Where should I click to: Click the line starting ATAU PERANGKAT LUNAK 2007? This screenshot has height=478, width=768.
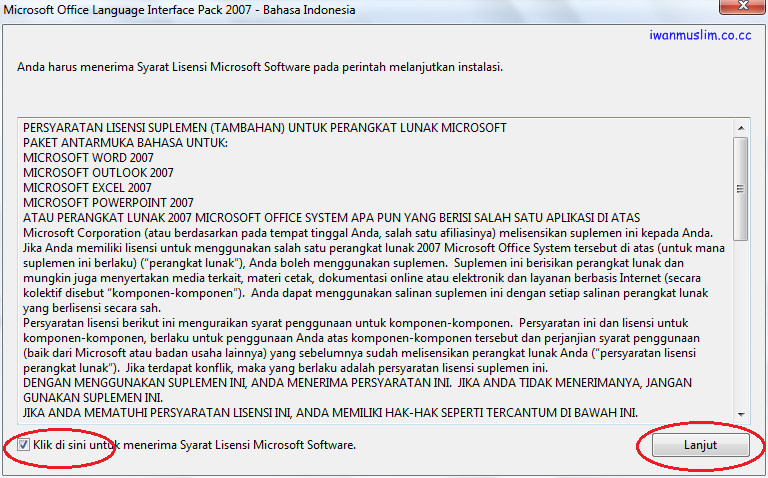click(x=332, y=218)
